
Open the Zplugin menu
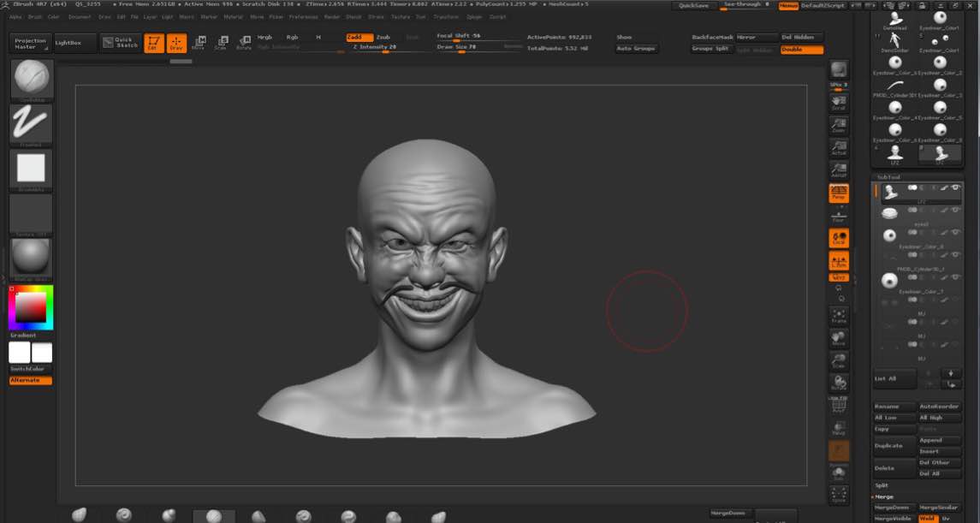coord(475,17)
